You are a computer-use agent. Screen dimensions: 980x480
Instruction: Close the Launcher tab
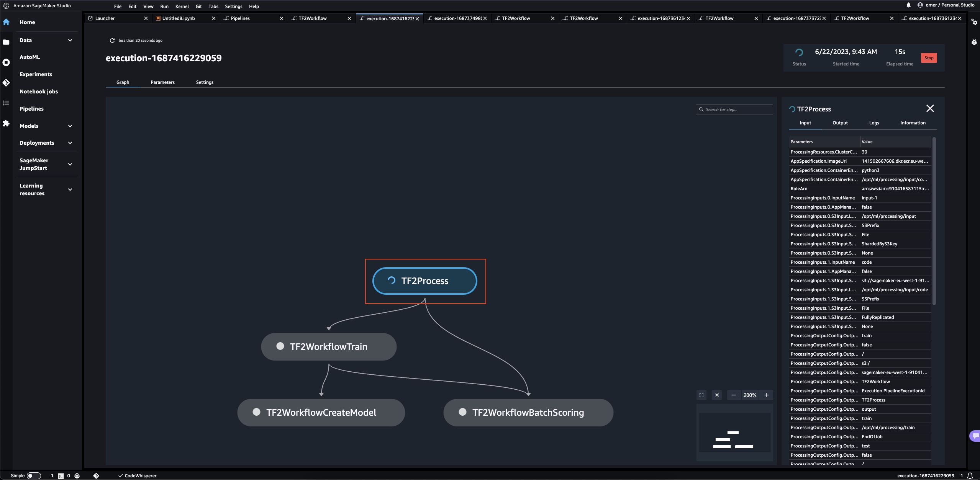pos(146,18)
